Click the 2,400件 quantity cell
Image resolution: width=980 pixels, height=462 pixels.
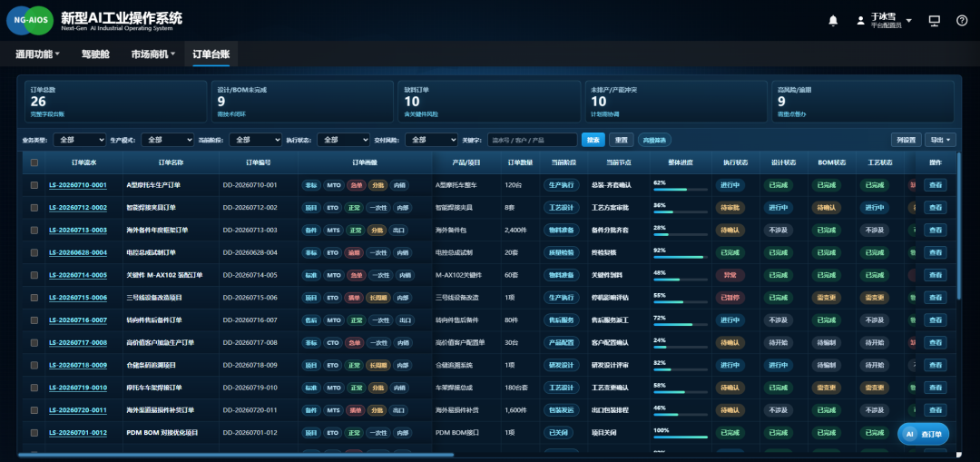pos(518,230)
